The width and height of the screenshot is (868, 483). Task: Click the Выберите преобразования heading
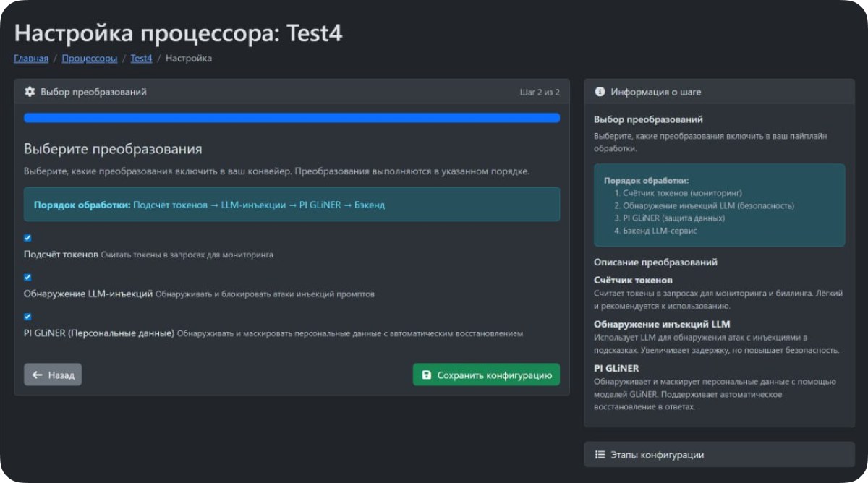coord(113,150)
